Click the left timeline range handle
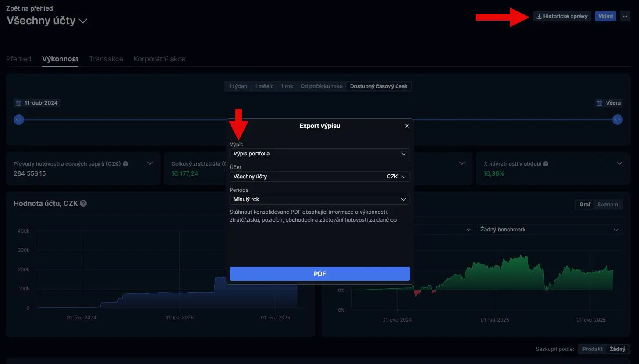 (19, 120)
